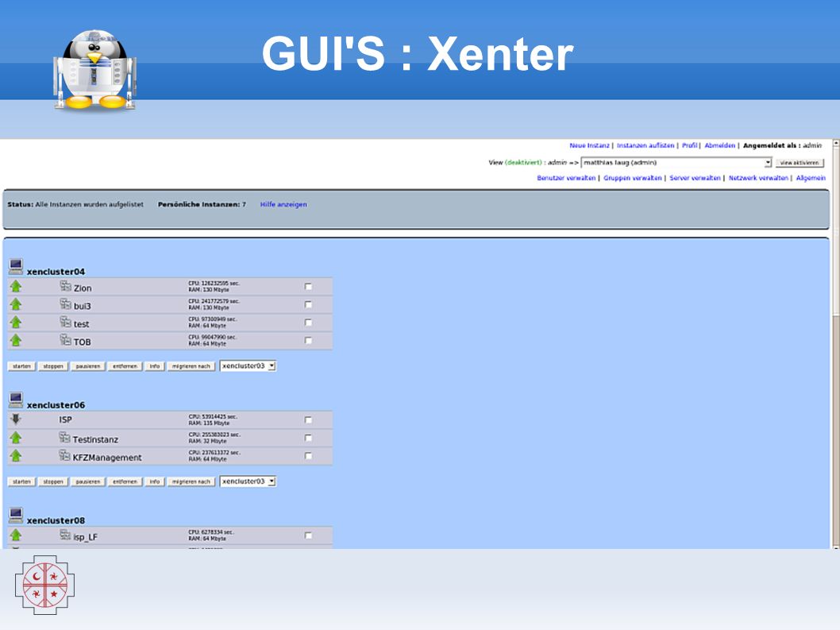This screenshot has height=630, width=840.
Task: Click starten under xencluster06
Action: [x=21, y=482]
